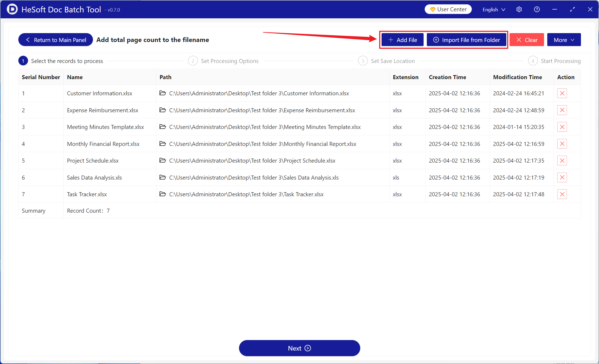
Task: Delete the Expense Reimbursement.xlsx row
Action: point(562,110)
